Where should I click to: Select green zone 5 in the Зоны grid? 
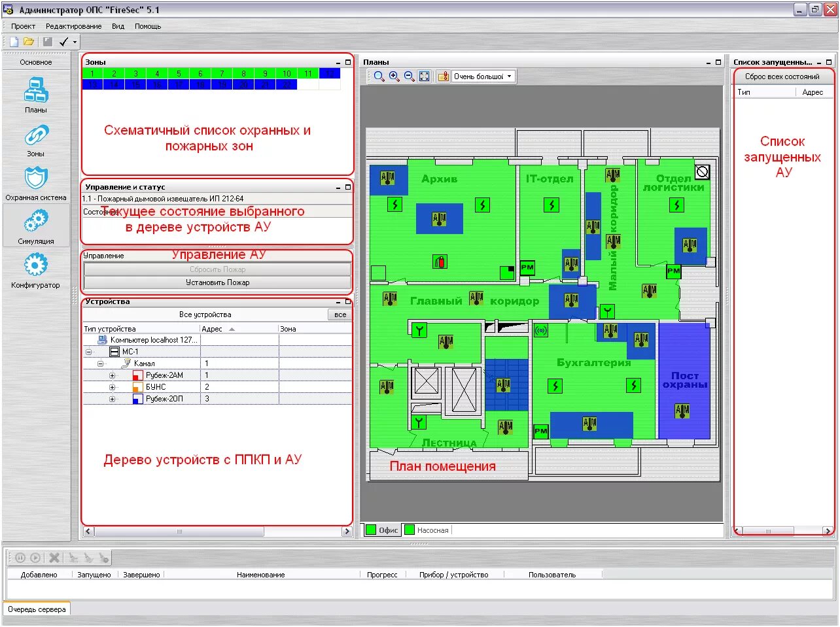pos(179,74)
